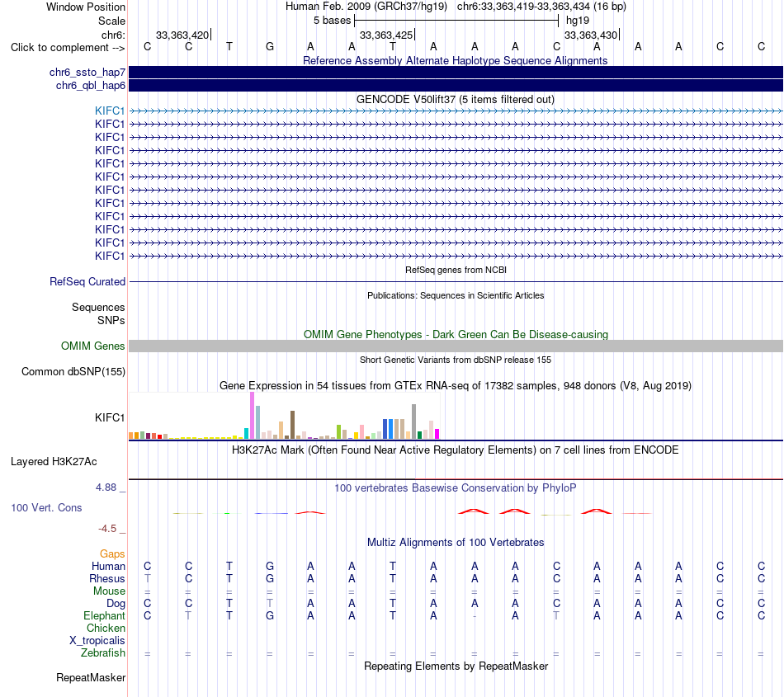Image resolution: width=784 pixels, height=697 pixels.
Task: Click the Rhesus species label
Action: pyautogui.click(x=107, y=578)
